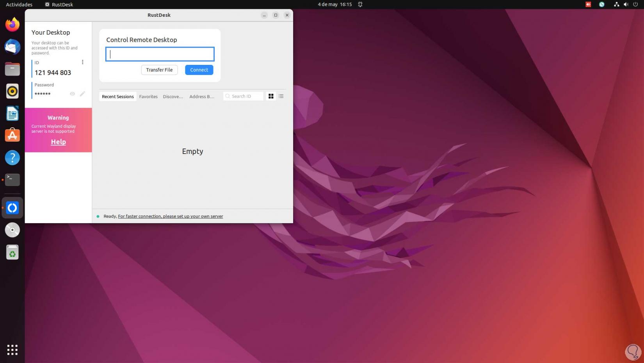Reveal the password with the eye icon

point(72,94)
